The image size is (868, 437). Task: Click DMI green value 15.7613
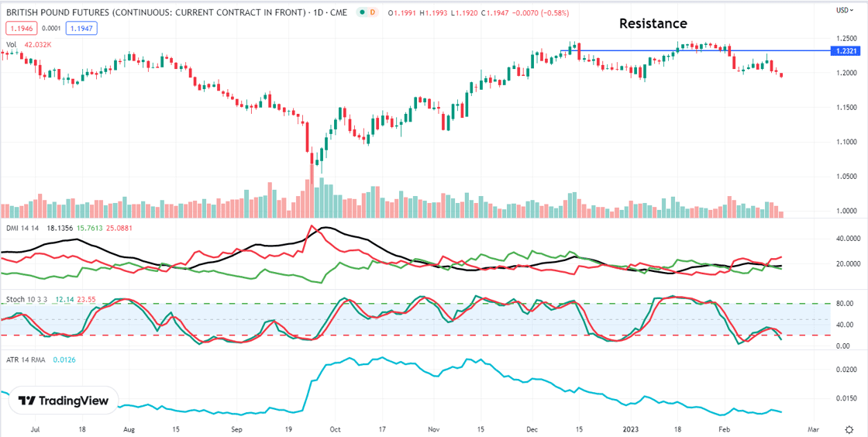88,227
